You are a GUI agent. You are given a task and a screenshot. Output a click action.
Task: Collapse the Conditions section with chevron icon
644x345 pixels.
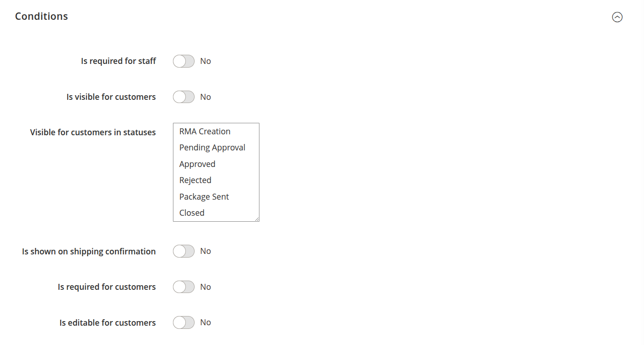click(x=617, y=17)
